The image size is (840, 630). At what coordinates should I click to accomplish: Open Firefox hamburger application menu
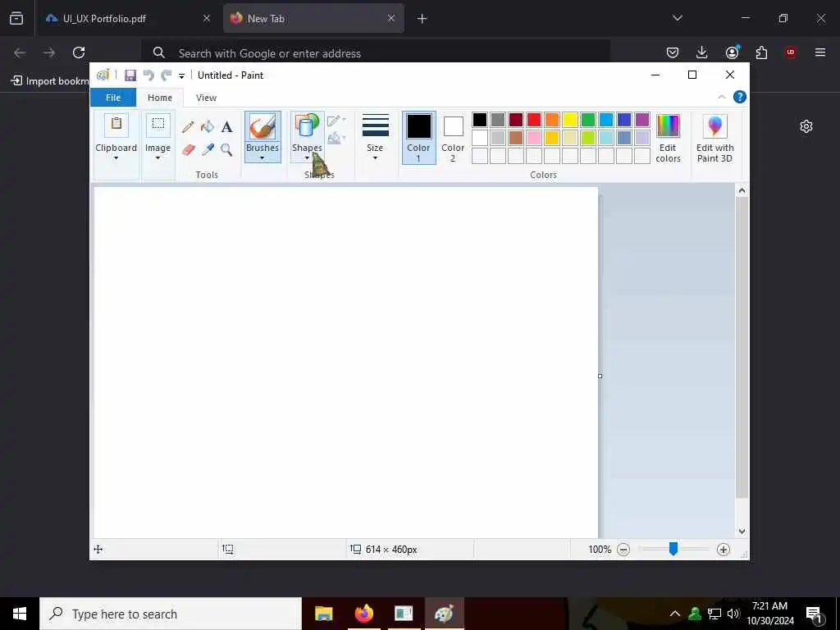pos(820,52)
